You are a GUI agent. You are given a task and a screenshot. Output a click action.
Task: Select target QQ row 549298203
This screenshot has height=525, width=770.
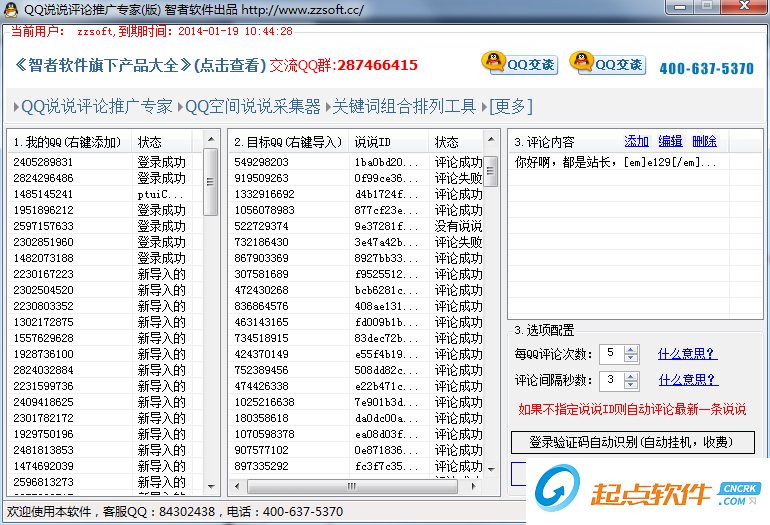tap(357, 162)
